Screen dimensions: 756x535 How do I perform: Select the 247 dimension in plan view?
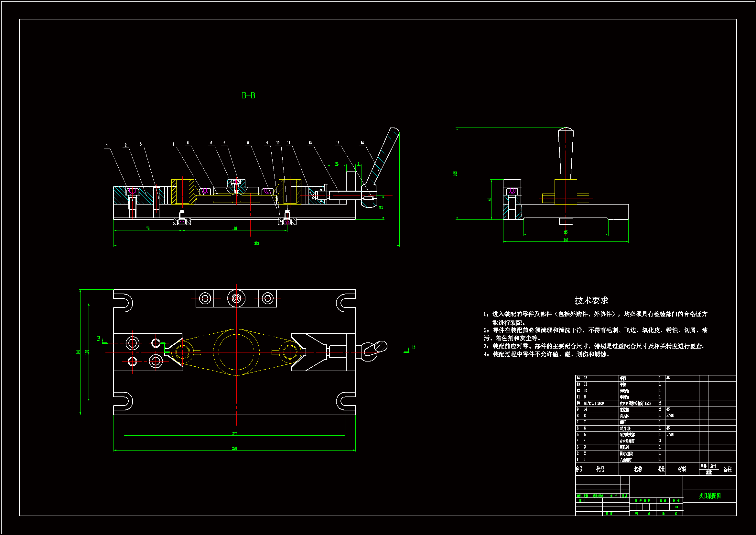coord(234,433)
